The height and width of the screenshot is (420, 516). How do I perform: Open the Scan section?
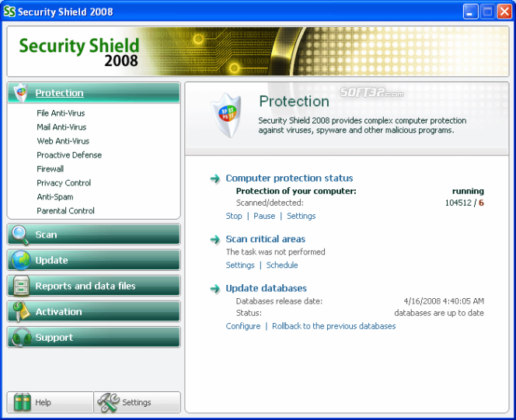(93, 234)
